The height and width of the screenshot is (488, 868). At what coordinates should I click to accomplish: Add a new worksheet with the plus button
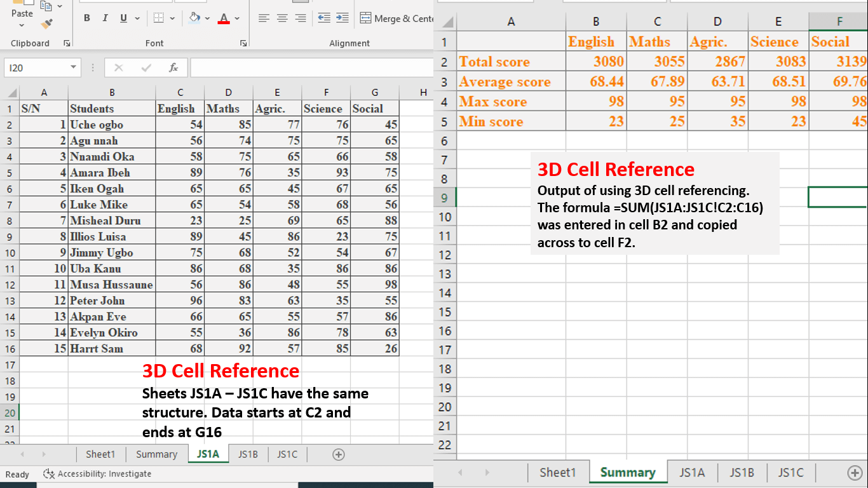tap(338, 454)
